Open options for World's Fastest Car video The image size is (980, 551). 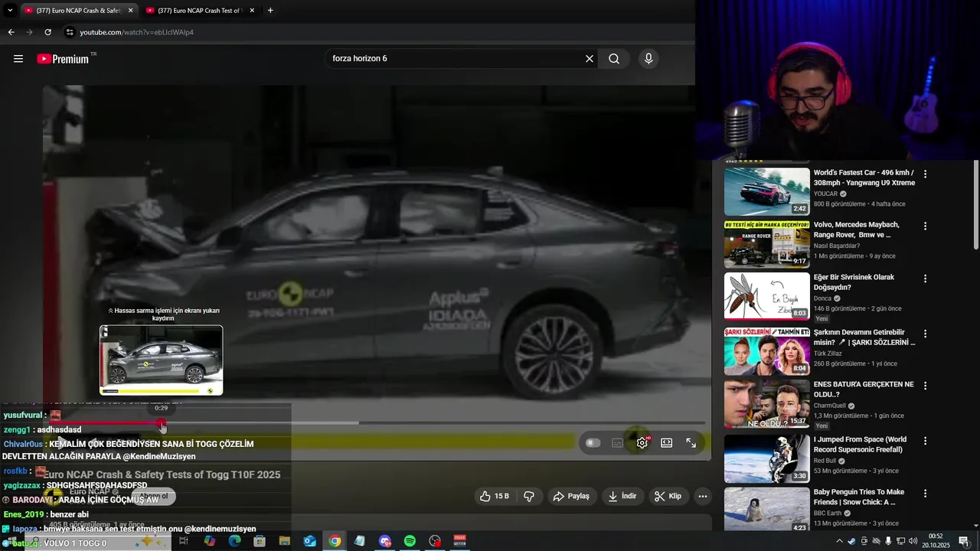pos(925,174)
